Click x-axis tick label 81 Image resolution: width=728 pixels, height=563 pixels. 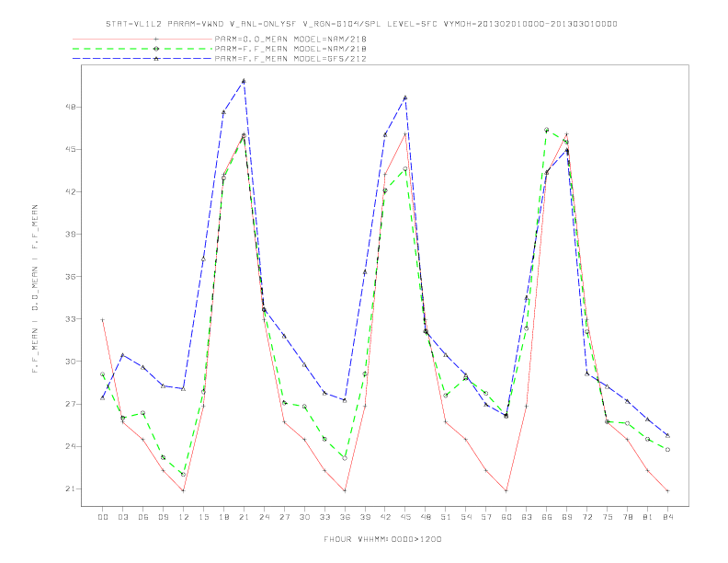(x=648, y=517)
